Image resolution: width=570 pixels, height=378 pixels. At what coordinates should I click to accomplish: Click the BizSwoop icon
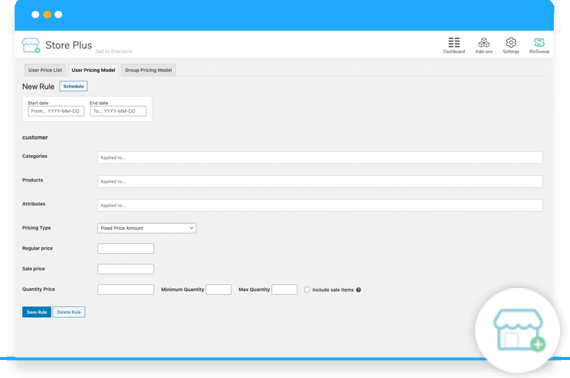(539, 43)
